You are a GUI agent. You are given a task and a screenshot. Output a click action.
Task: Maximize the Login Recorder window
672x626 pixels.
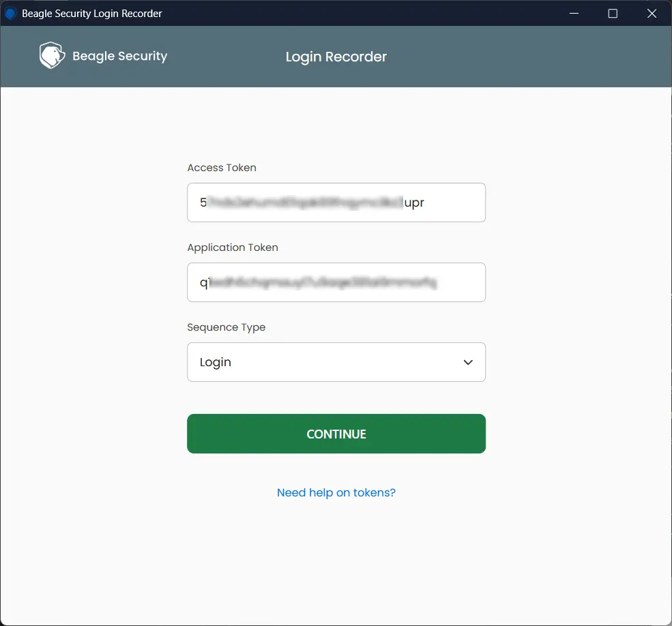click(612, 13)
